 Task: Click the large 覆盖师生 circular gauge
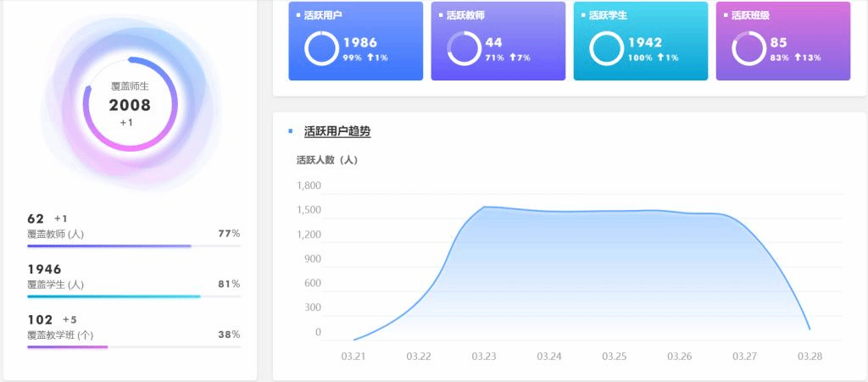point(130,104)
